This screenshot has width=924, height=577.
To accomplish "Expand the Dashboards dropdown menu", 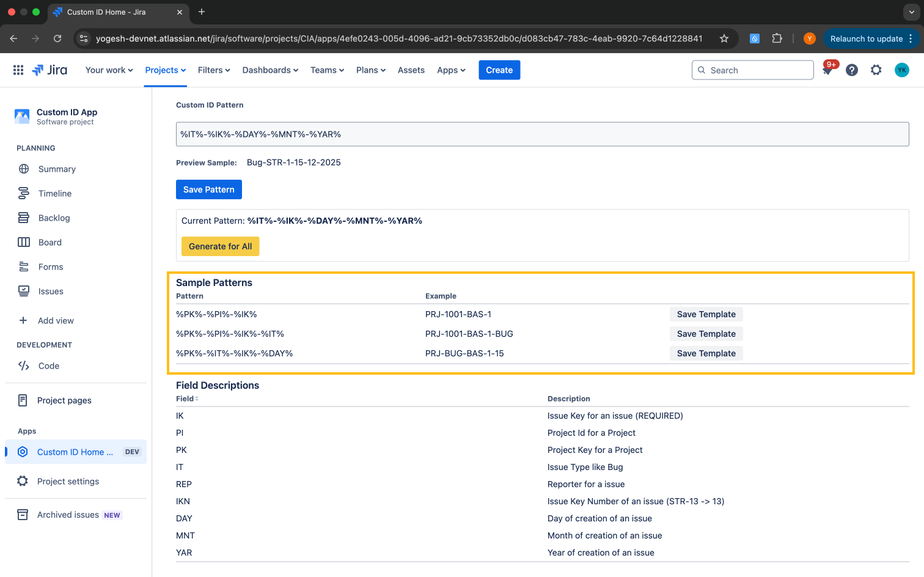I will point(270,70).
